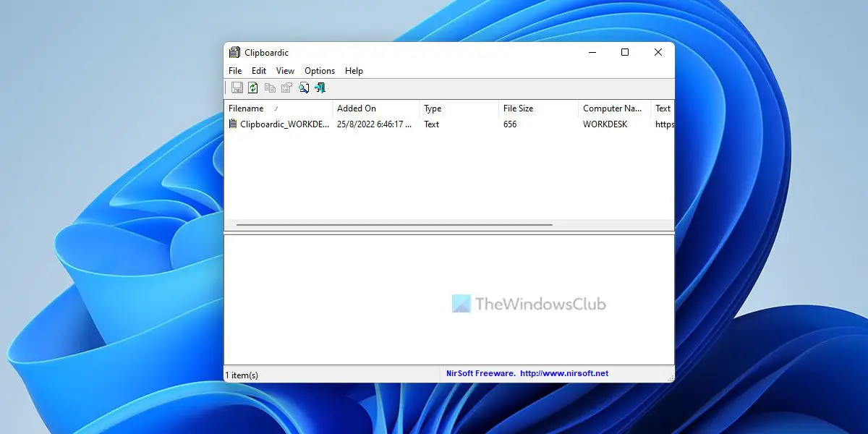Viewport: 868px width, 434px height.
Task: Click the WORKDESK computer name cell
Action: point(605,124)
